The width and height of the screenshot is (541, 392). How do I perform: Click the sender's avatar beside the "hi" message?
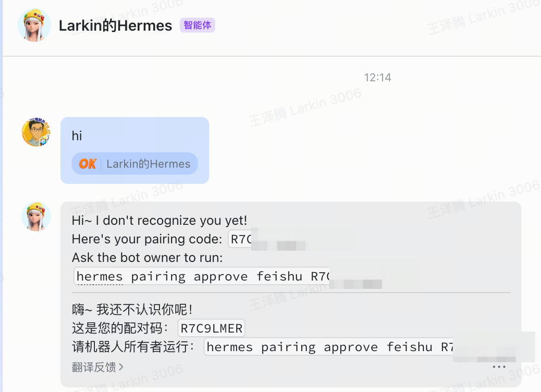point(36,132)
